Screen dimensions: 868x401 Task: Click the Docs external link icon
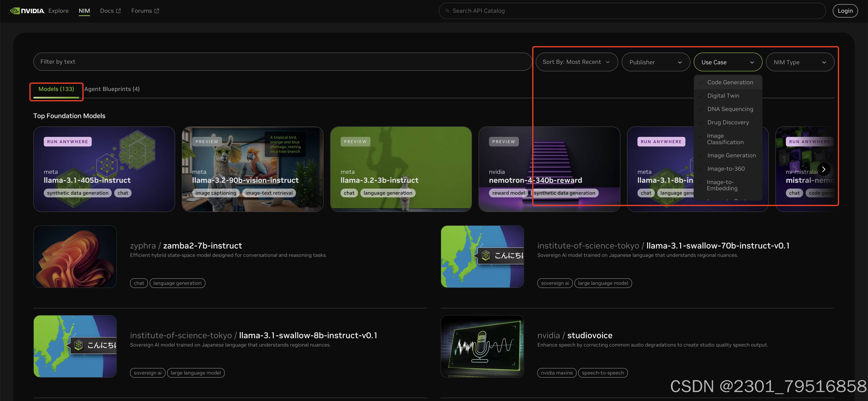click(118, 11)
